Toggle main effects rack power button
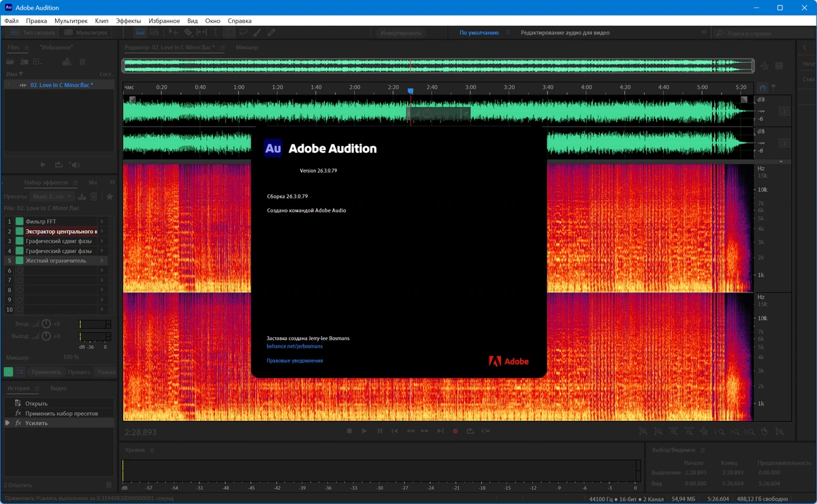Viewport: 817px width, 504px height. (8, 372)
